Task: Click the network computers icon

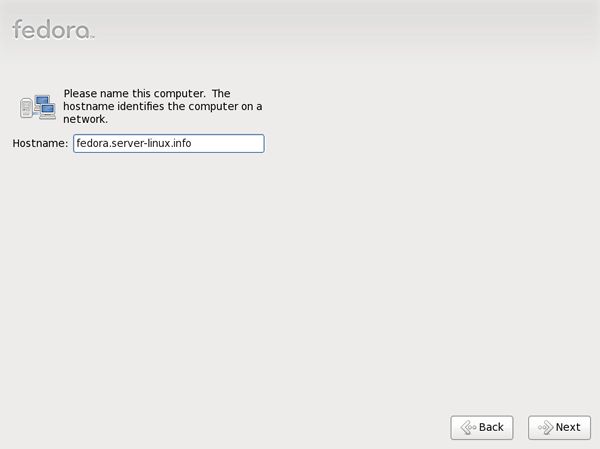Action: coord(38,107)
